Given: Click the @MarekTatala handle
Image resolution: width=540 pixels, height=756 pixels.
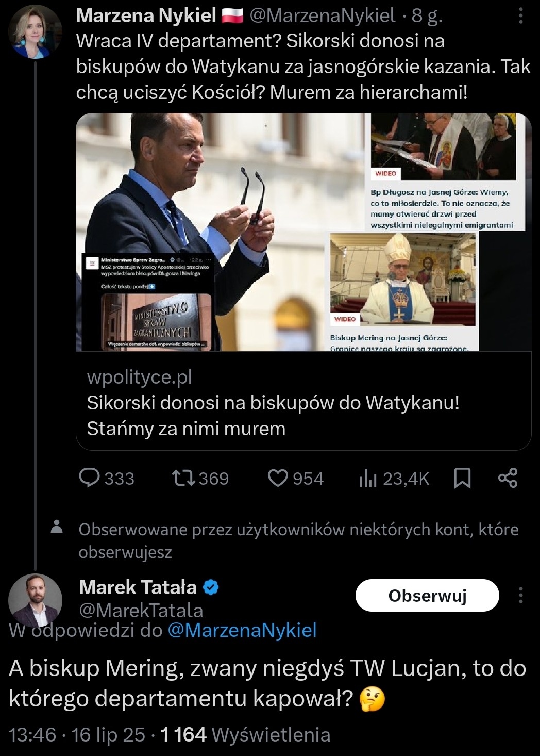Looking at the screenshot, I should (x=141, y=611).
